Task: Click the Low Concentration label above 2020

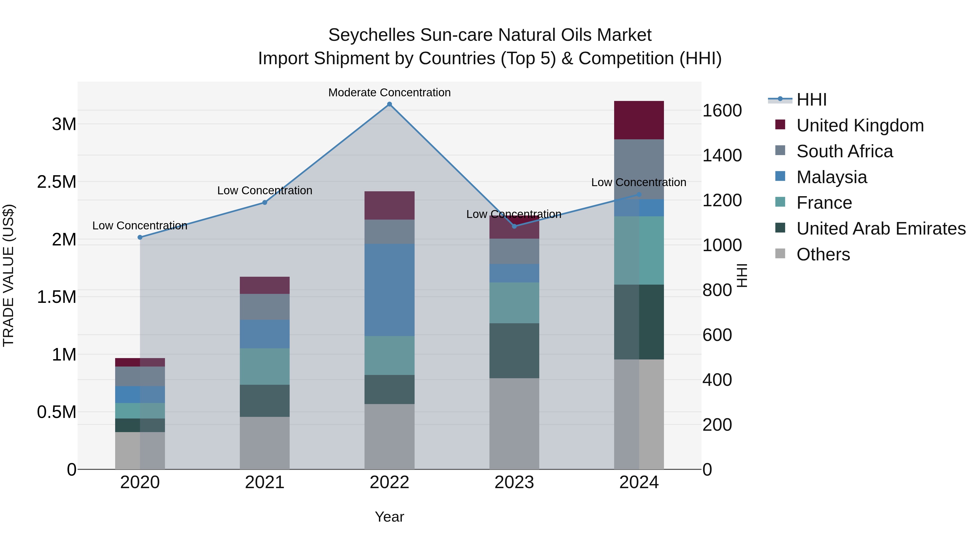Action: point(140,226)
